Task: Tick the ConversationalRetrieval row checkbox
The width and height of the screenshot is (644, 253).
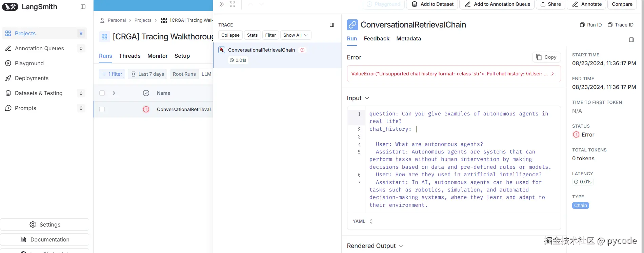Action: (x=102, y=109)
